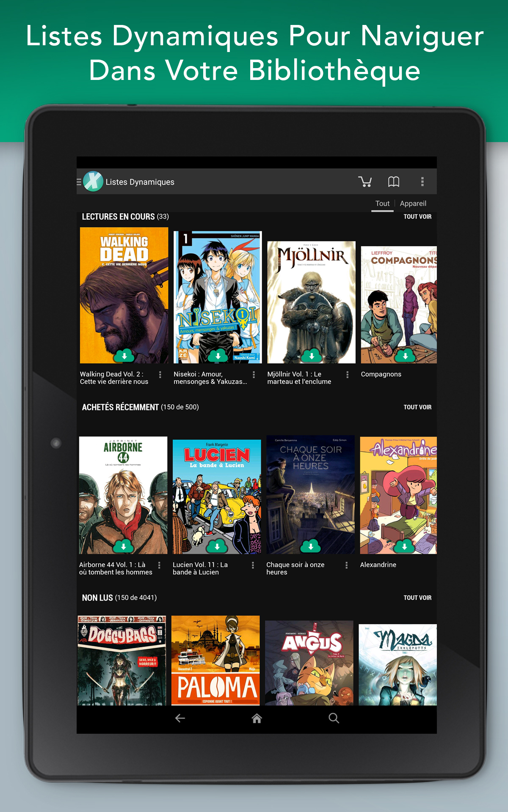Open the top-bar overflow menu
508x812 pixels.
(x=422, y=182)
